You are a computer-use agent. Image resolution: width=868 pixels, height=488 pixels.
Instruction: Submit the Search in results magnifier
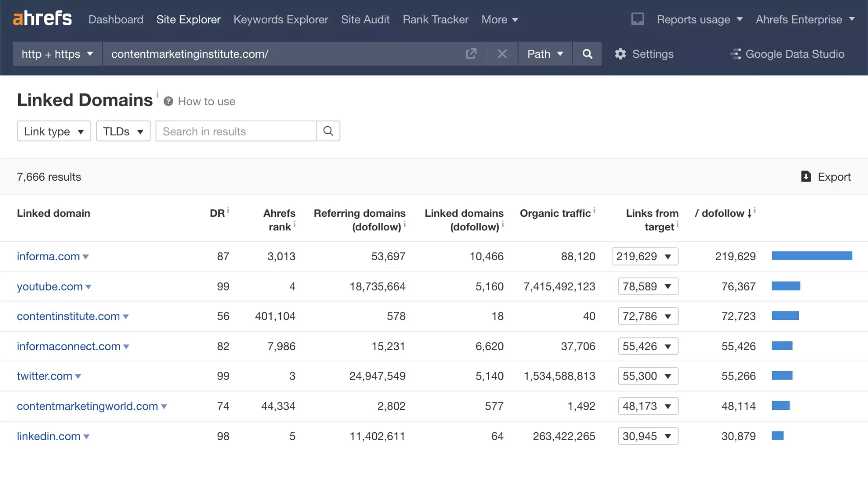click(328, 131)
